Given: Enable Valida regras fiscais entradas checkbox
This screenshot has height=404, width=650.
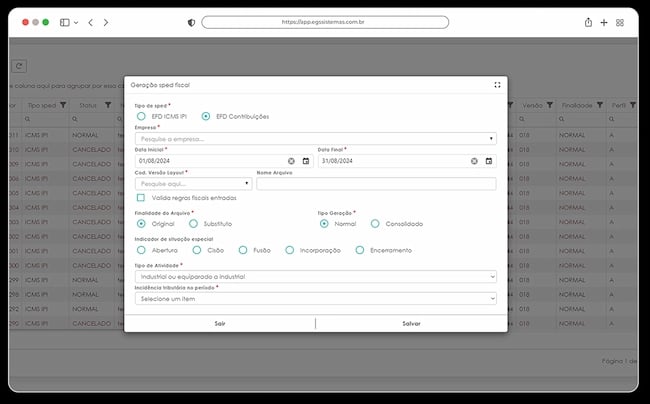Looking at the screenshot, I should 141,198.
